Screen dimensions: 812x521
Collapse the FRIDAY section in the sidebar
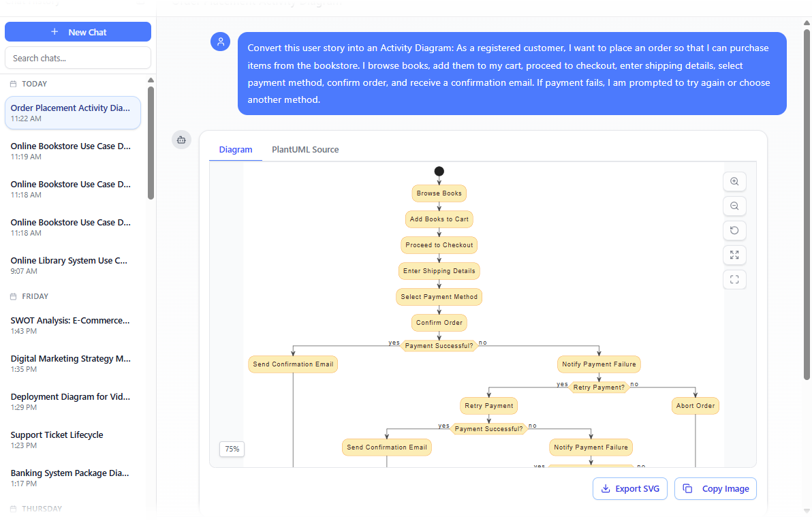click(x=31, y=296)
